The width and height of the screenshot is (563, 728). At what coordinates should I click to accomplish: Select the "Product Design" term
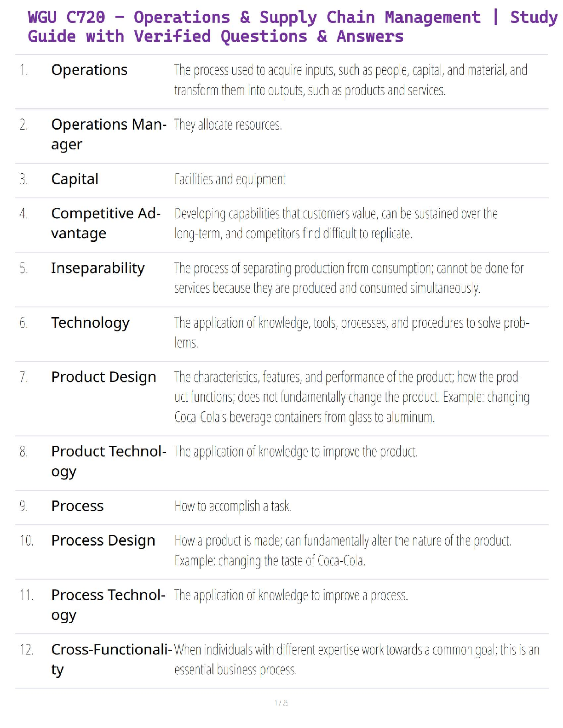pyautogui.click(x=103, y=377)
